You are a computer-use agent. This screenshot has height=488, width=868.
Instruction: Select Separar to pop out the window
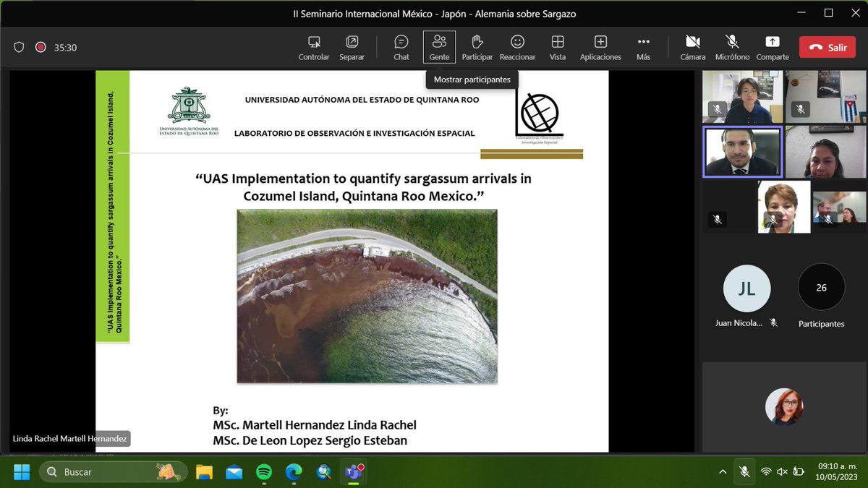click(x=352, y=47)
